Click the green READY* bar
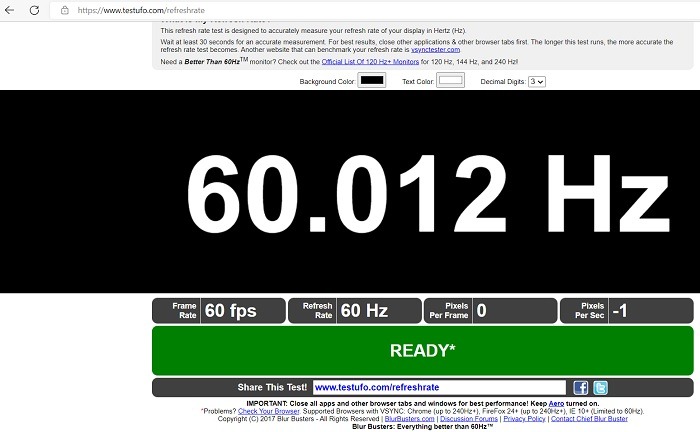This screenshot has width=700, height=432. pos(423,351)
